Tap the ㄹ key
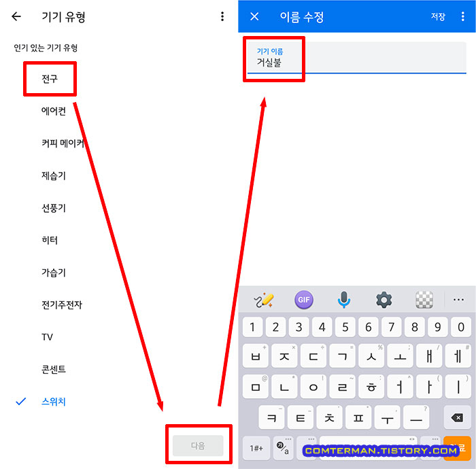This screenshot has height=469, width=476. 343,387
